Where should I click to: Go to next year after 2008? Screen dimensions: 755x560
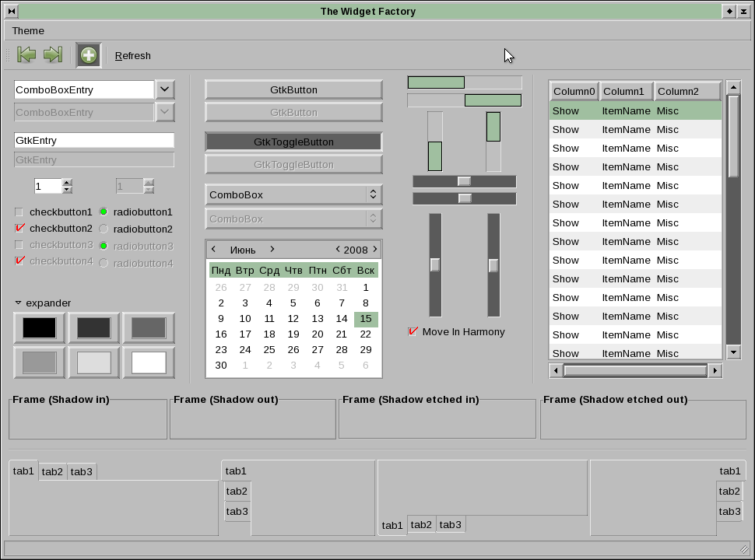coord(375,249)
